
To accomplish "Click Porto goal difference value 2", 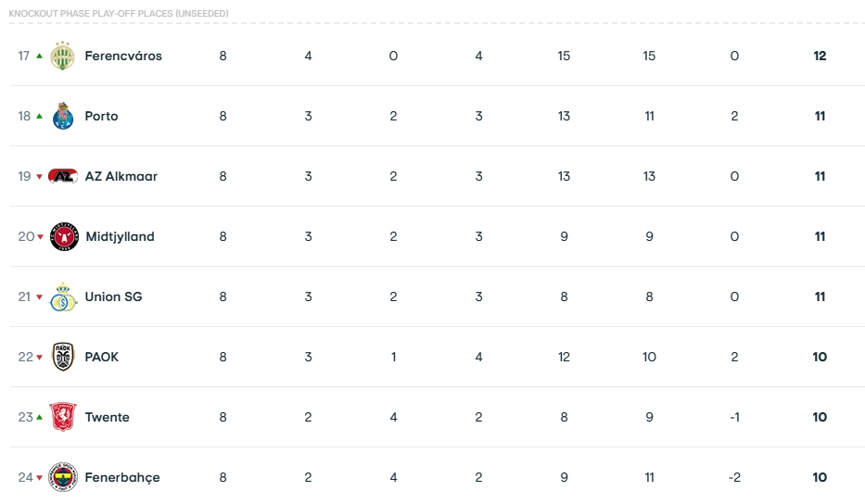I will (x=734, y=116).
